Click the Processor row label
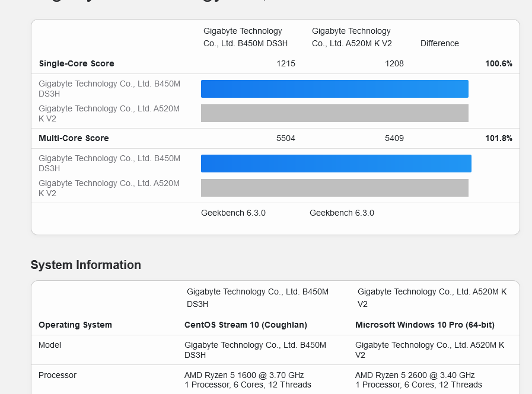Viewport: 532px width, 394px height. [x=58, y=376]
